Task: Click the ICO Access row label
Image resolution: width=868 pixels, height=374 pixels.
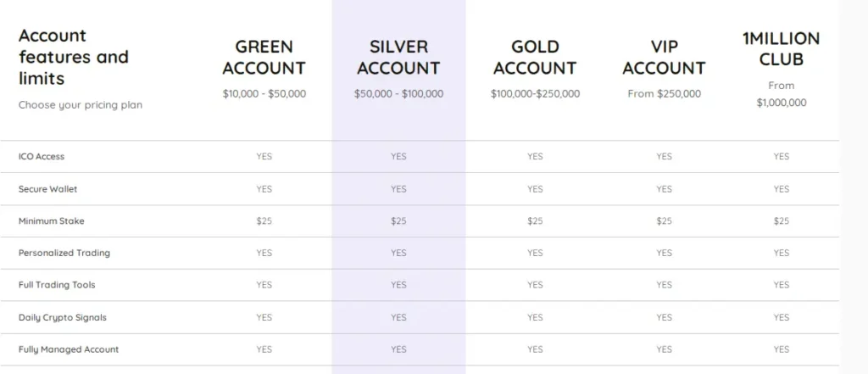Action: pos(42,157)
